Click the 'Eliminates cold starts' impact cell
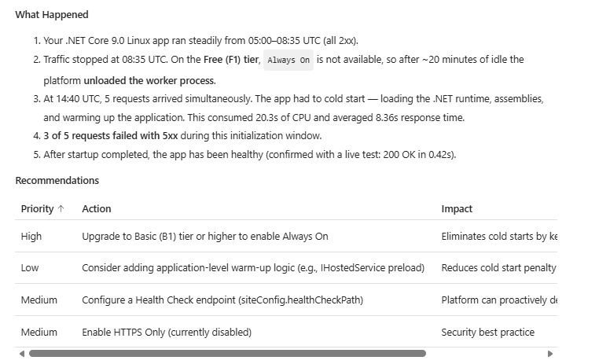 (x=499, y=237)
